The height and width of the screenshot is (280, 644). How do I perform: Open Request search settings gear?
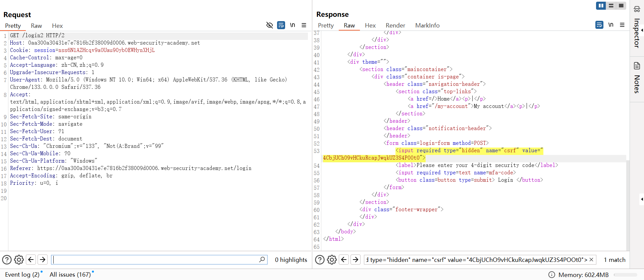coord(19,260)
